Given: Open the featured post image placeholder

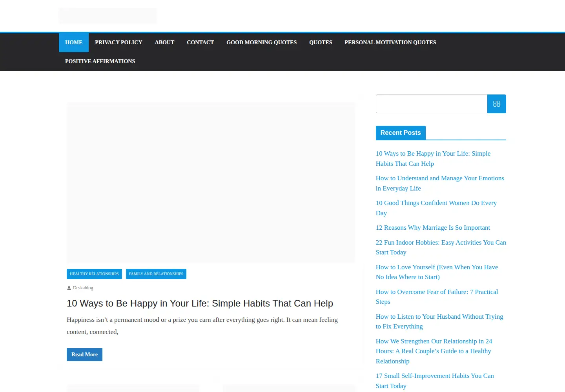Looking at the screenshot, I should [x=211, y=183].
